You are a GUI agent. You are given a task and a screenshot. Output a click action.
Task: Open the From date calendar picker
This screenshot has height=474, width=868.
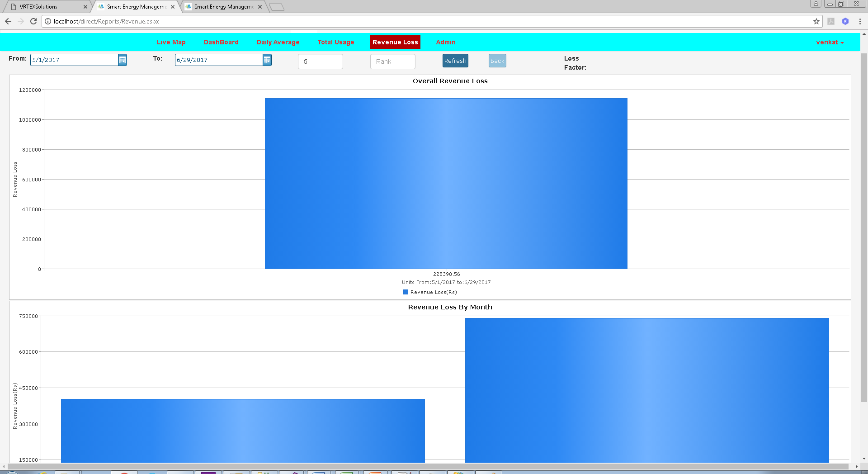click(123, 60)
